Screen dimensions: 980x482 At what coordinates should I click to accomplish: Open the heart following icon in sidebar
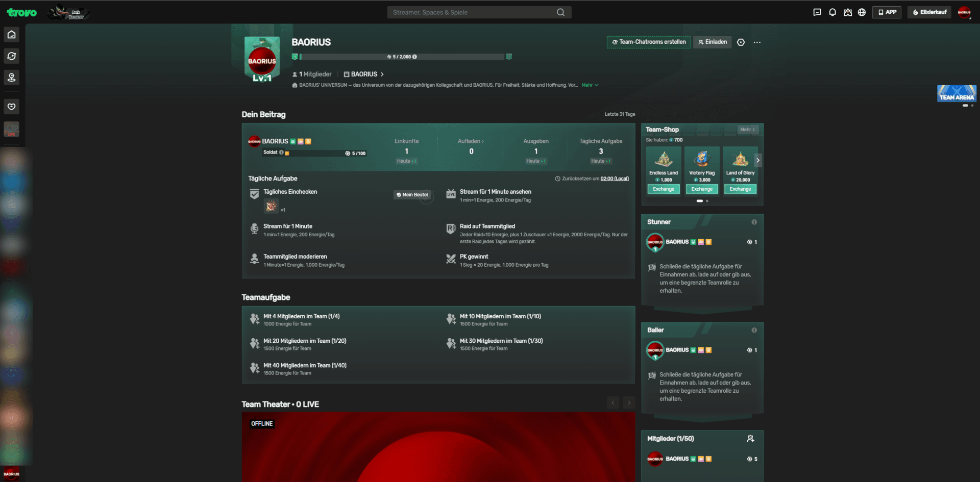tap(12, 107)
